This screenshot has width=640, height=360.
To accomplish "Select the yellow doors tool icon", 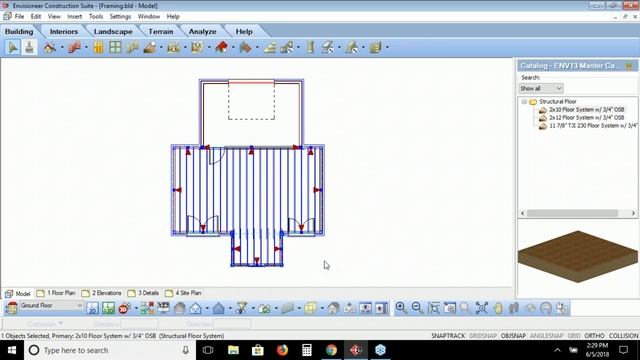I will point(98,48).
